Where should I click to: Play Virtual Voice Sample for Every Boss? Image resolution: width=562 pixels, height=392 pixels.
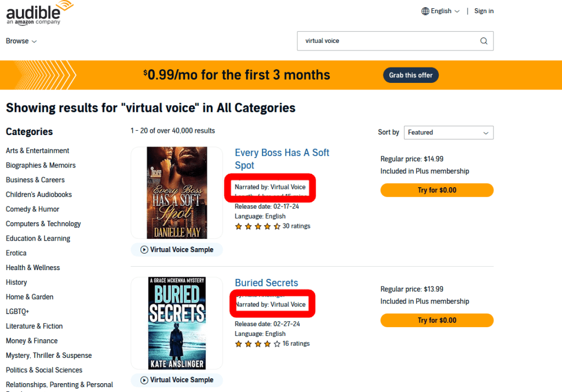[x=177, y=250]
